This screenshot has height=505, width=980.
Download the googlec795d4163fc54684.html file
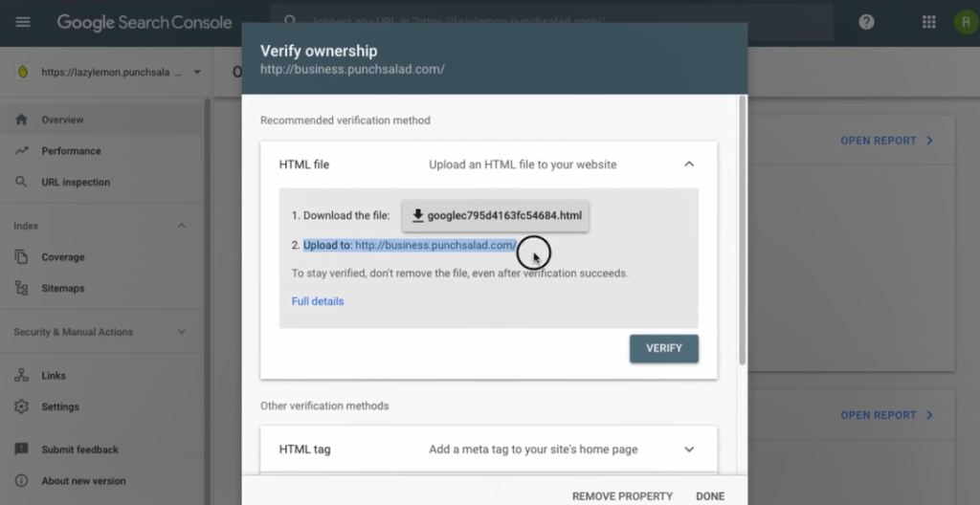[496, 215]
